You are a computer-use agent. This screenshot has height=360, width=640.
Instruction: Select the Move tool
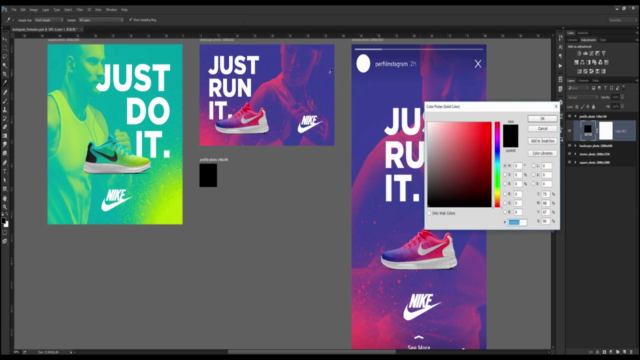pyautogui.click(x=5, y=40)
